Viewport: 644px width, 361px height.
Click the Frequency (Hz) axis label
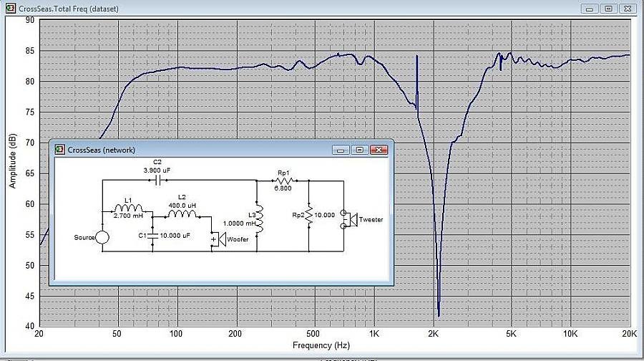321,345
